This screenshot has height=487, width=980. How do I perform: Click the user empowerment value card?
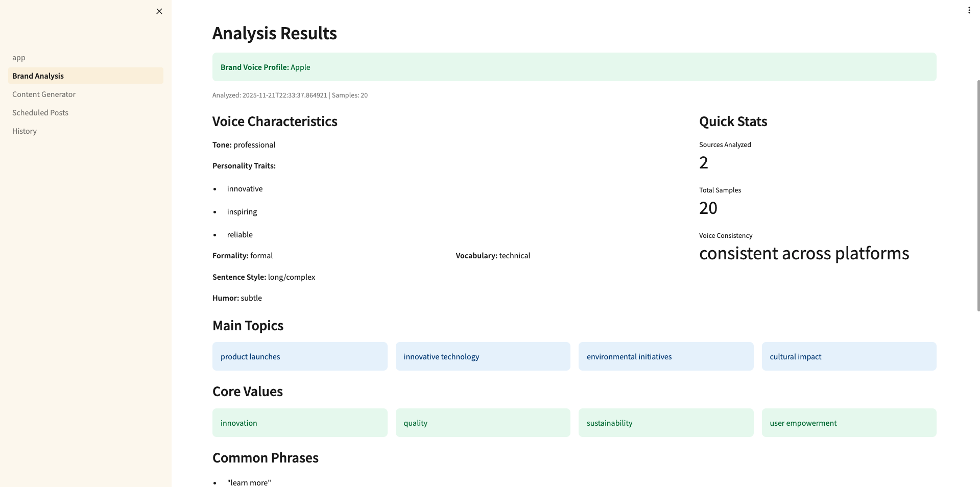pyautogui.click(x=849, y=423)
